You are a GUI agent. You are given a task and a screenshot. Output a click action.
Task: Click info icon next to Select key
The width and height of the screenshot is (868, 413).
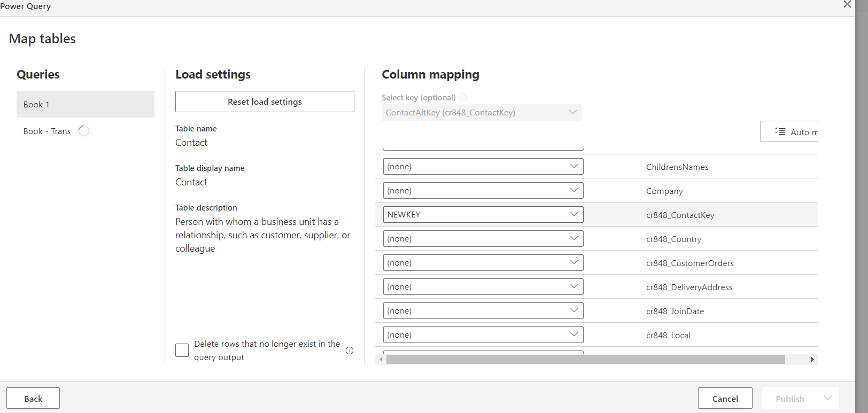click(463, 97)
